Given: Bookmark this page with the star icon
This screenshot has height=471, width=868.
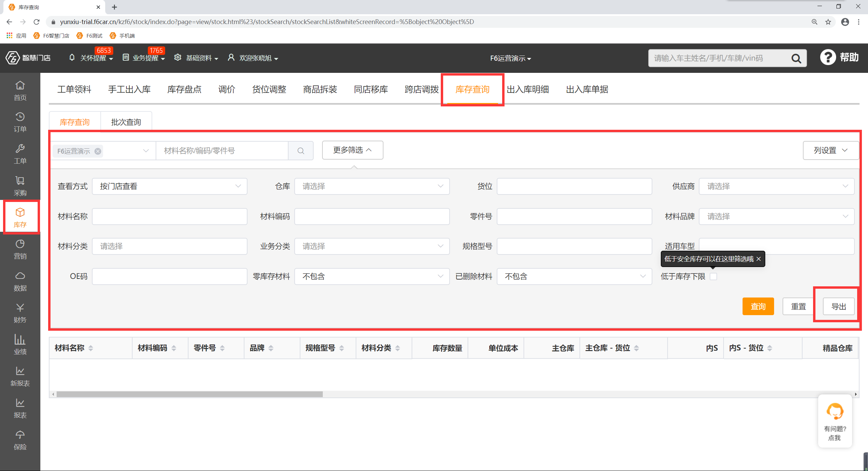Looking at the screenshot, I should (x=828, y=22).
